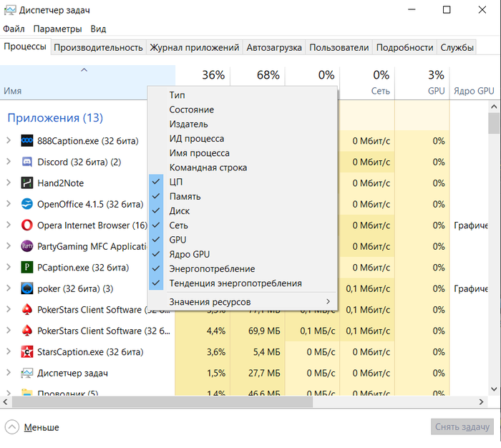This screenshot has width=501, height=448.
Task: Expand the StarsCaption.exe process group
Action: 9,351
